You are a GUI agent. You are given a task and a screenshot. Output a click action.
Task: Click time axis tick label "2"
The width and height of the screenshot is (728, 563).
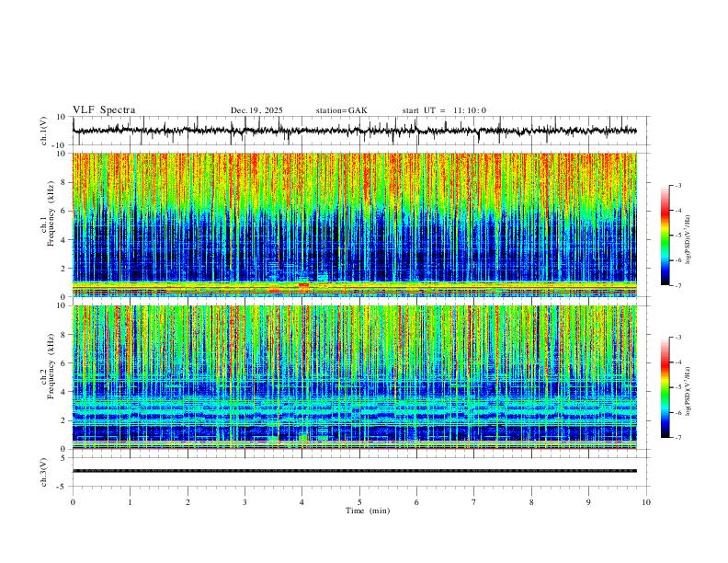(188, 502)
